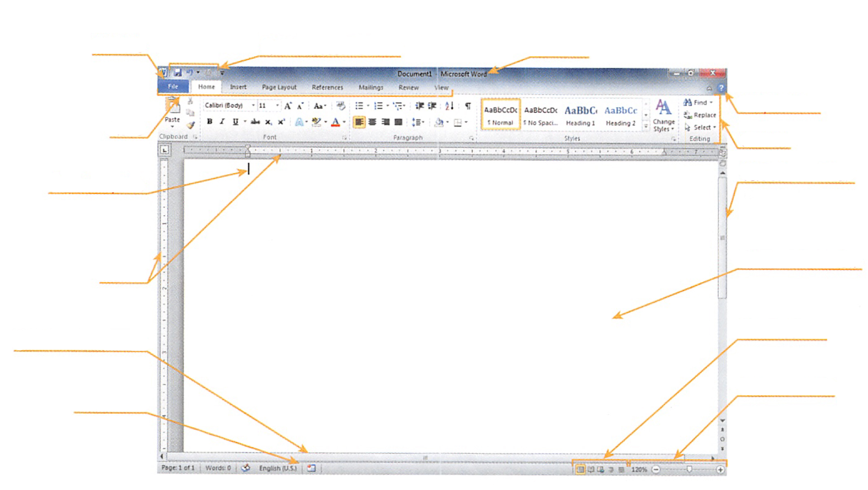
Task: Click the Text Effects icon
Action: coord(299,122)
